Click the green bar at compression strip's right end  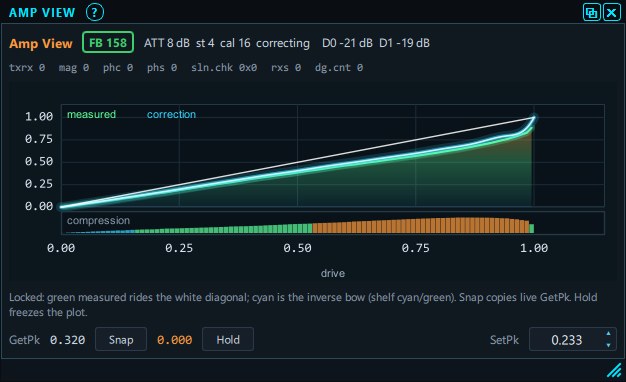[x=531, y=228]
